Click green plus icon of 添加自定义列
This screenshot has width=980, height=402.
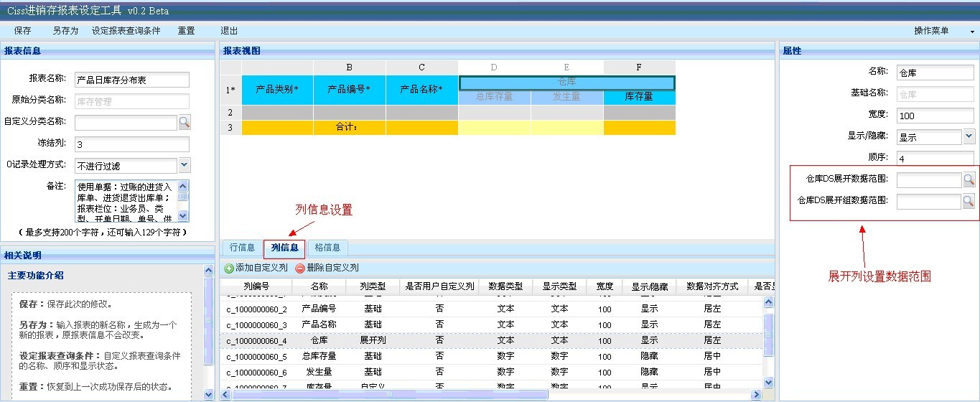tap(229, 268)
